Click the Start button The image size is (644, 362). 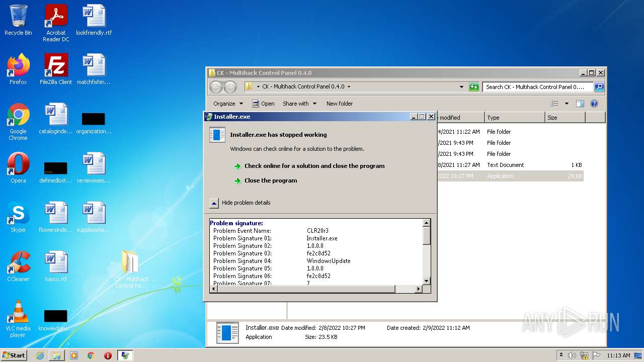coord(14,355)
